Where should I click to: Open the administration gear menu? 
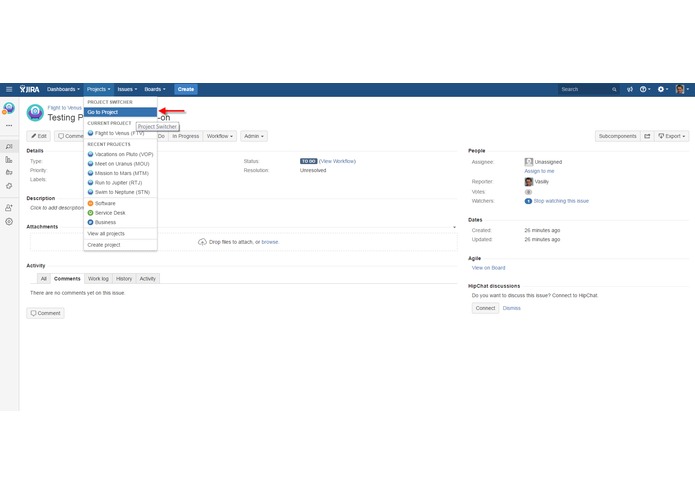tap(663, 89)
